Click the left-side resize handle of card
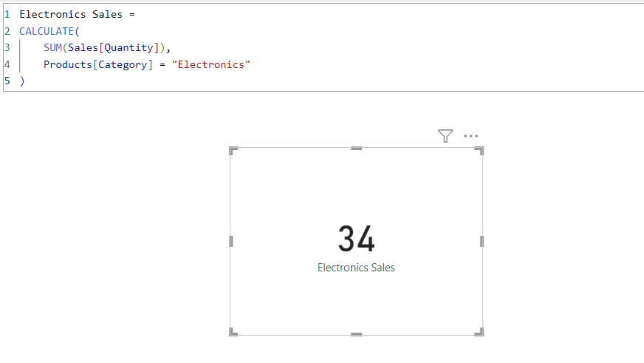Image resolution: width=644 pixels, height=363 pixels. [231, 241]
